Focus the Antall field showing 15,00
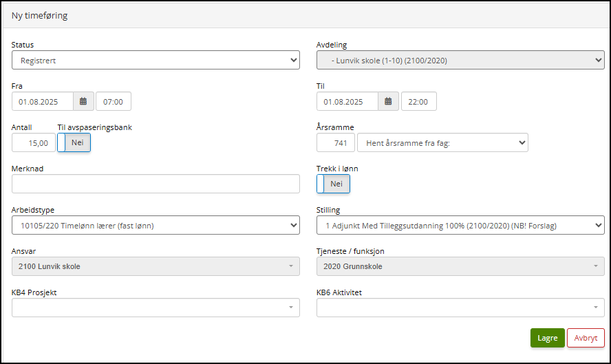The image size is (611, 364). (x=34, y=142)
